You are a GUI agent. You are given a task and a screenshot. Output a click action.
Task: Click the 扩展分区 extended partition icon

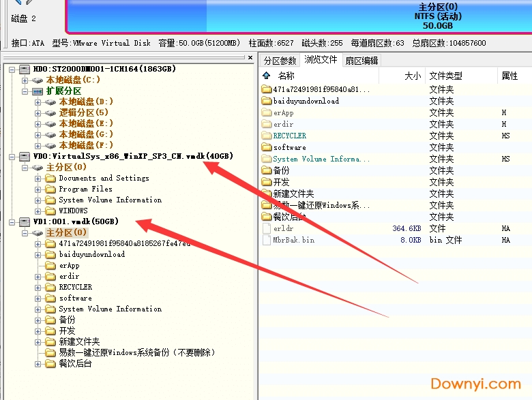pyautogui.click(x=38, y=91)
